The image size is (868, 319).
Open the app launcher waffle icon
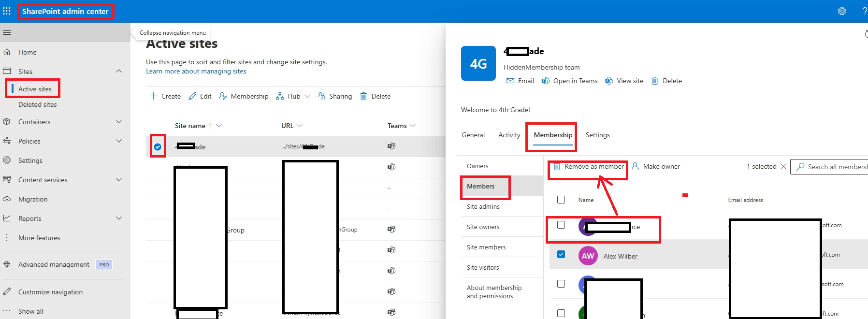click(x=7, y=11)
